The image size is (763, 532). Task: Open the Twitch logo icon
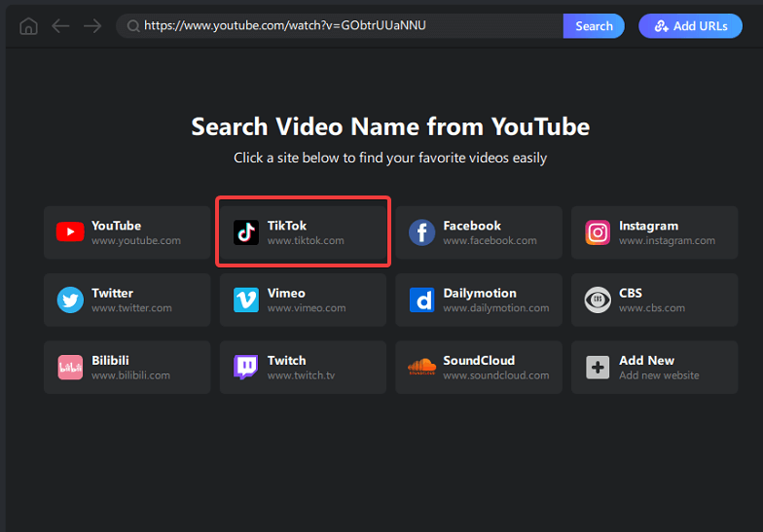pos(245,368)
